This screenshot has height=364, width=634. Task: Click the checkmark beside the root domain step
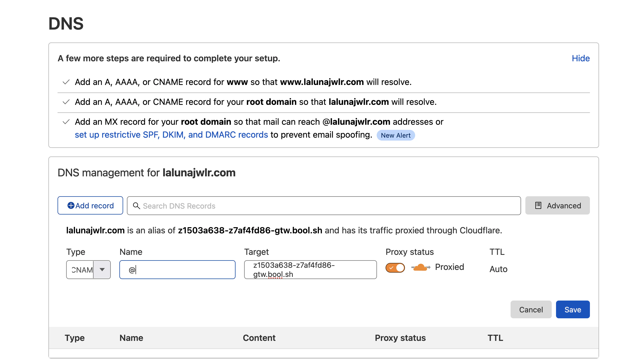65,102
